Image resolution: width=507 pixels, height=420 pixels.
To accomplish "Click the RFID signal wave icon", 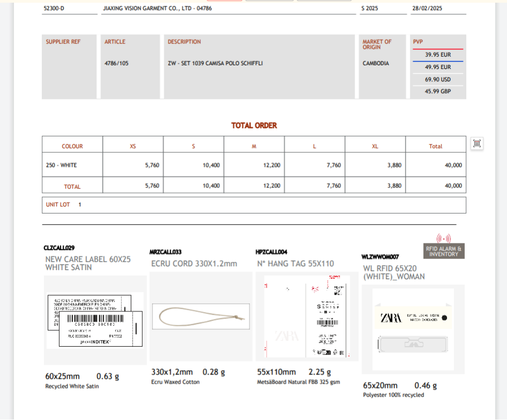I will click(443, 239).
